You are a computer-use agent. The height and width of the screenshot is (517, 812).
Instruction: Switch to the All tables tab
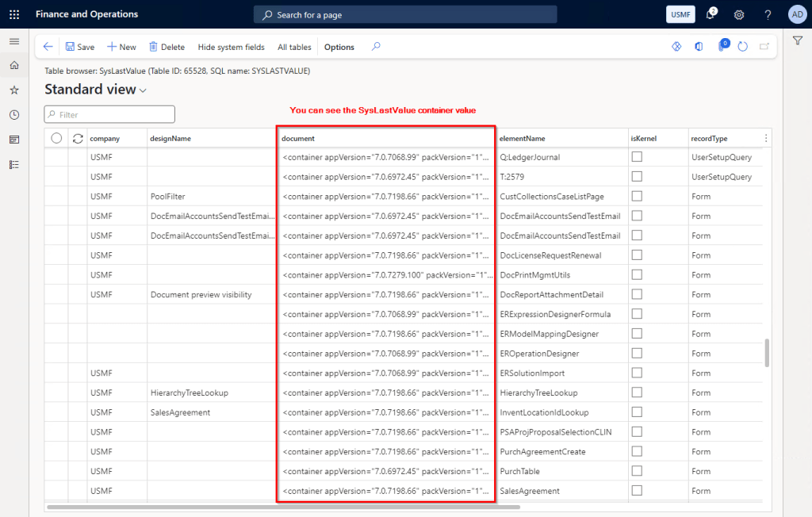pos(293,47)
